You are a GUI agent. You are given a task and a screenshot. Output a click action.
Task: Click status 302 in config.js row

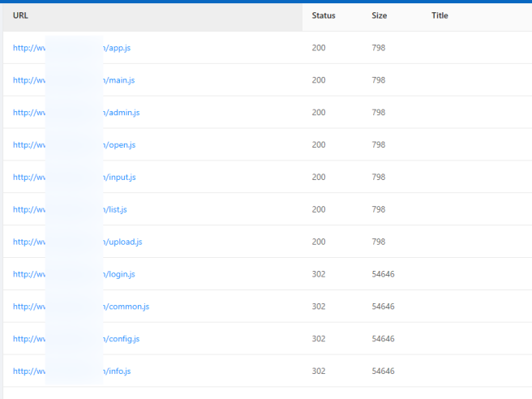319,339
